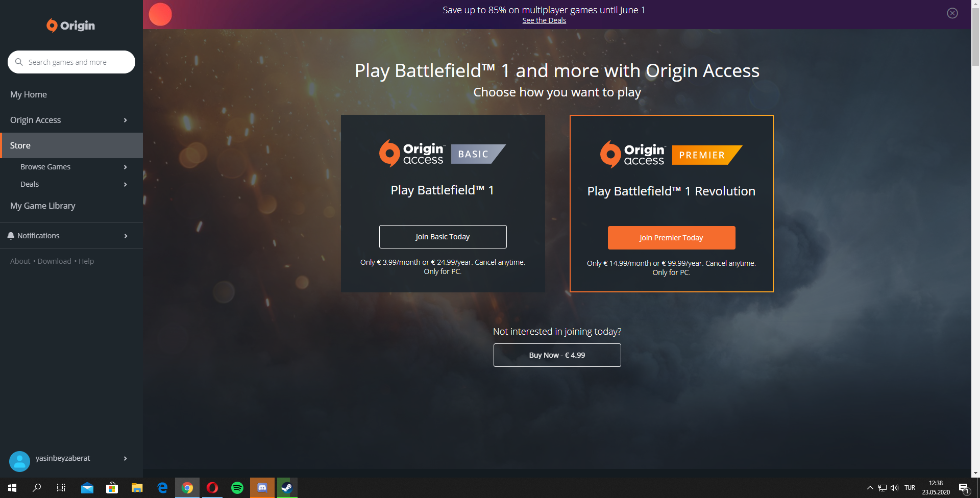Viewport: 980px width, 498px height.
Task: Click the Premier price text '€ 14.99/month'
Action: [627, 263]
